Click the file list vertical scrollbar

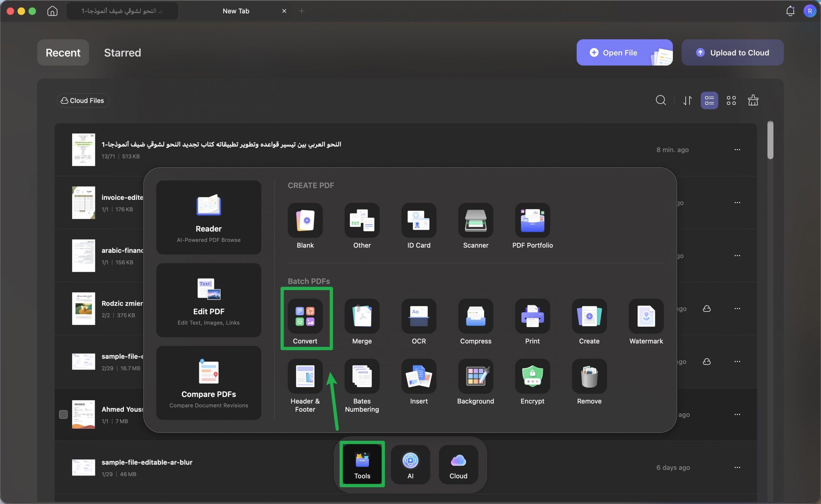pyautogui.click(x=770, y=140)
